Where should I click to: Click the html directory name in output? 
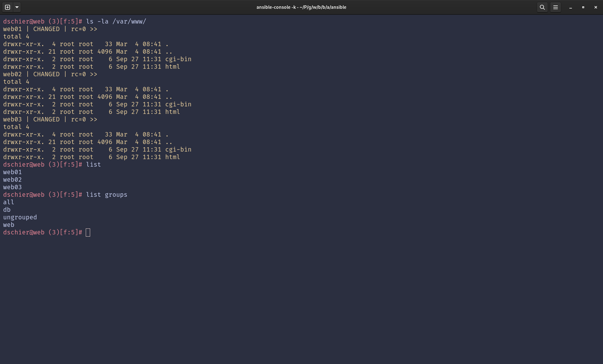click(172, 157)
